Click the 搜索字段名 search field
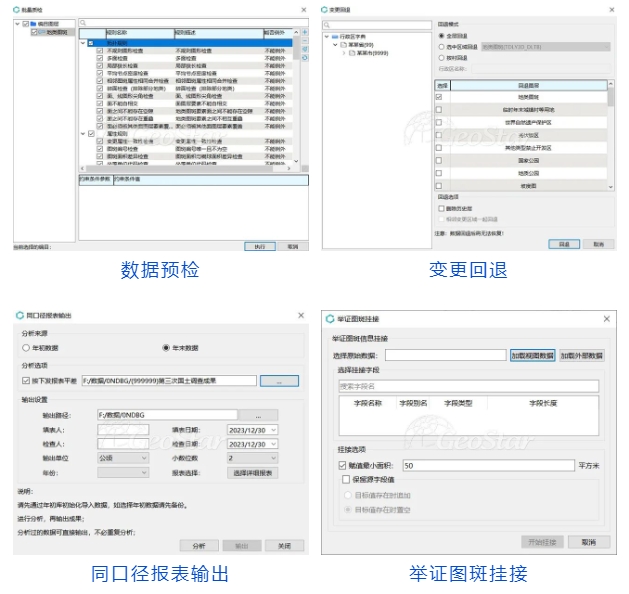 (466, 385)
